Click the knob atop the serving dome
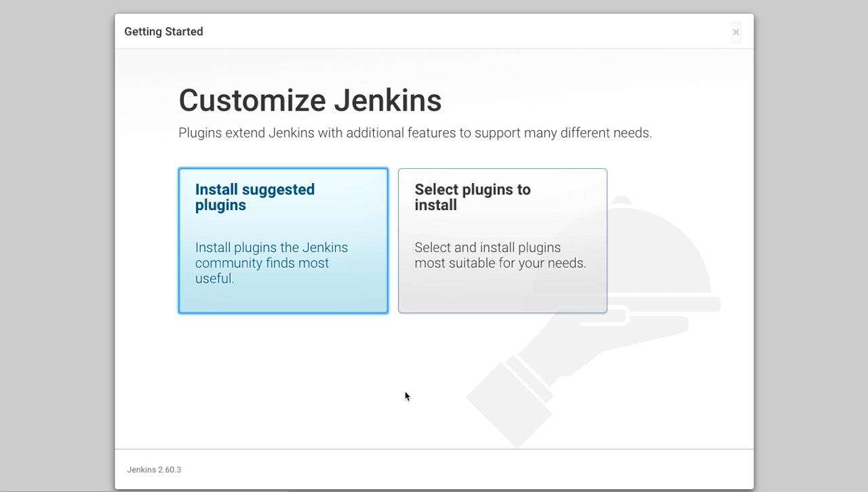Viewport: 868px width, 492px height. point(621,200)
